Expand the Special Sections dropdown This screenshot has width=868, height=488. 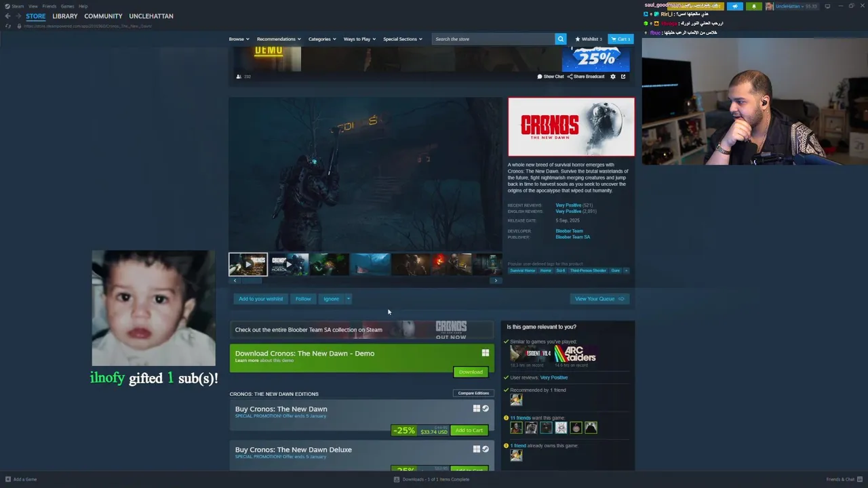tap(403, 39)
